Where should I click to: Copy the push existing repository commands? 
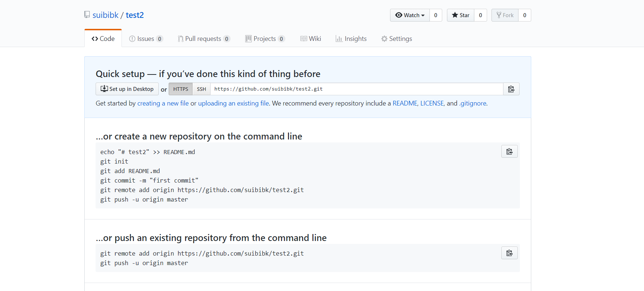pos(509,253)
